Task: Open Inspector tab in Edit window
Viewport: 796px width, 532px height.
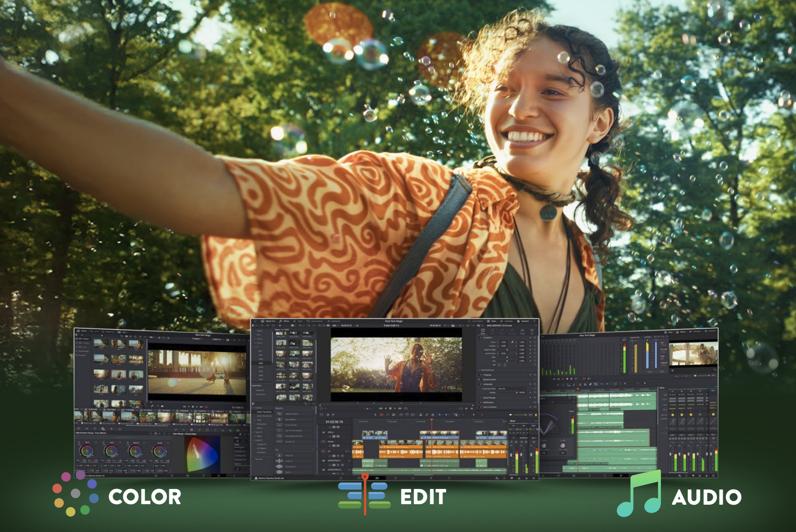Action: (523, 321)
